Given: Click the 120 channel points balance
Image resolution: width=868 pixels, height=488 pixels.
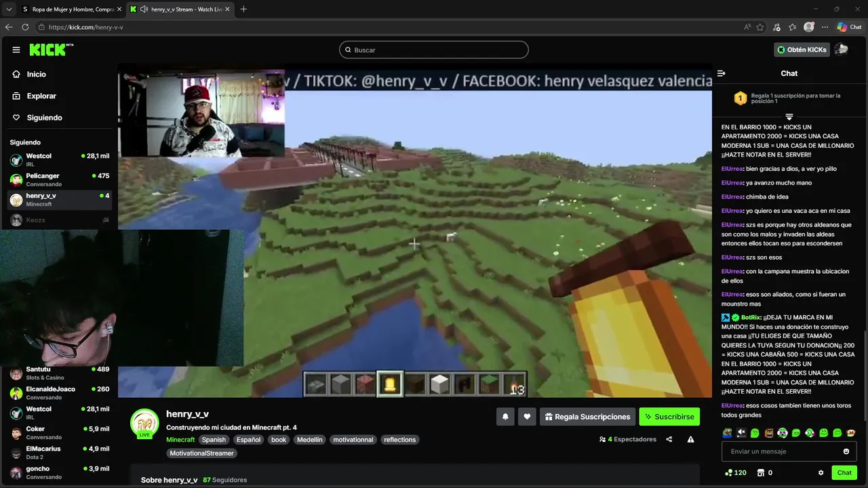Looking at the screenshot, I should coord(736,472).
